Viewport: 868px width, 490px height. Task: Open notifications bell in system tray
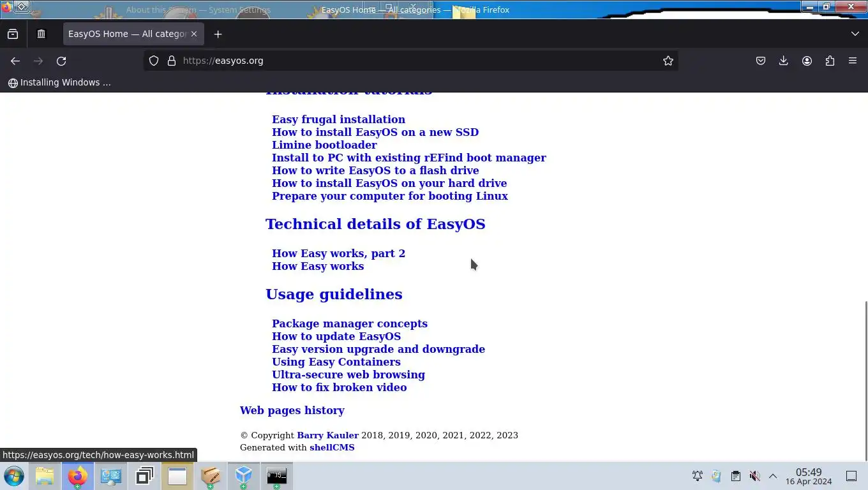click(x=698, y=476)
